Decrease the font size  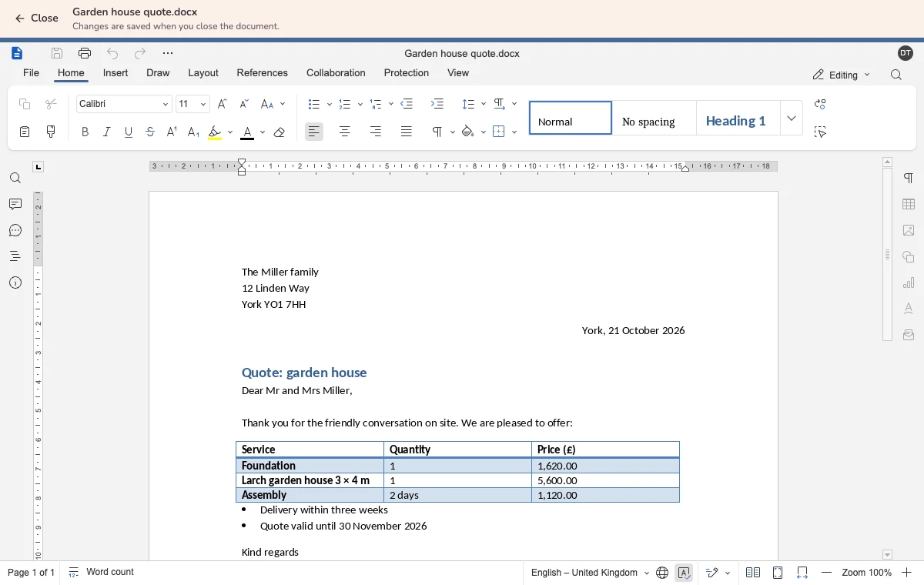[244, 104]
